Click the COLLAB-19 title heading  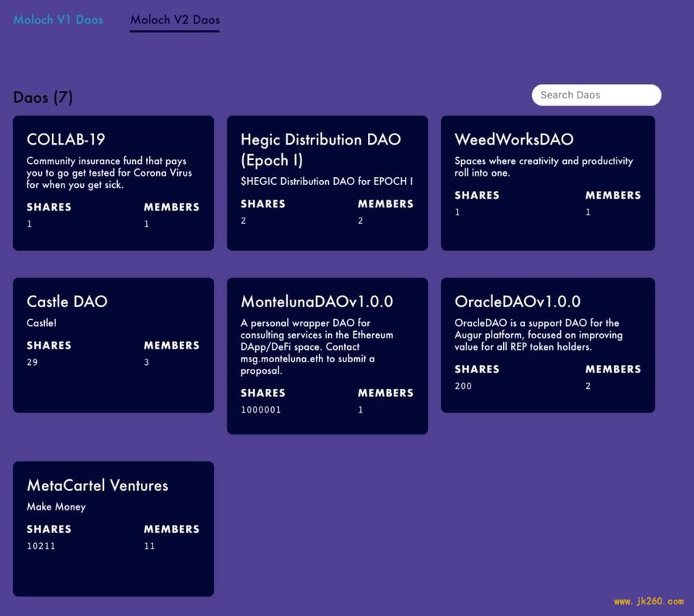tap(66, 140)
